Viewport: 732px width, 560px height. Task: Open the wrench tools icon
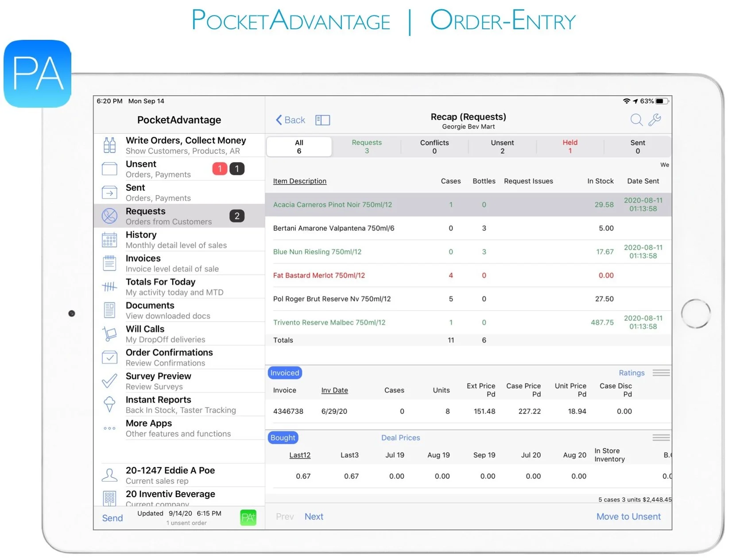pos(656,120)
